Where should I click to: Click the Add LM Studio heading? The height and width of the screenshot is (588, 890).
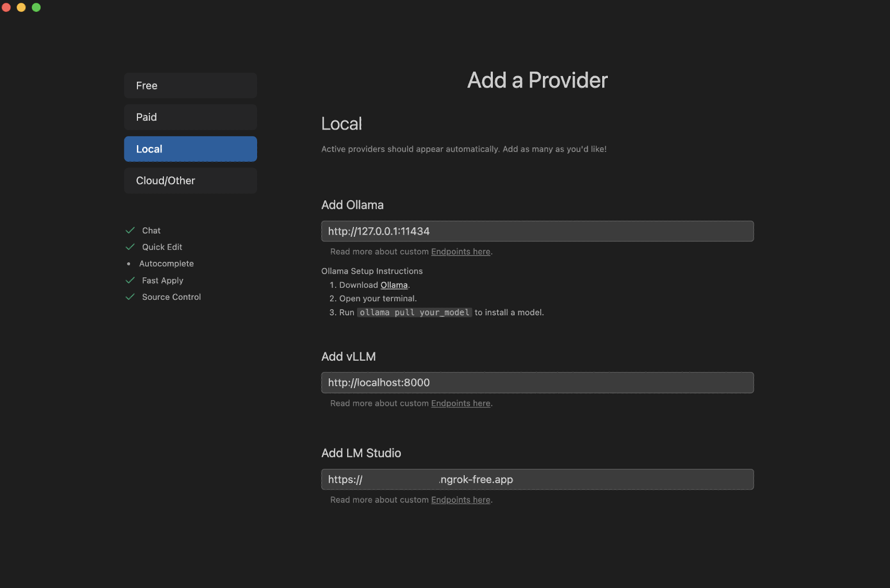(361, 453)
